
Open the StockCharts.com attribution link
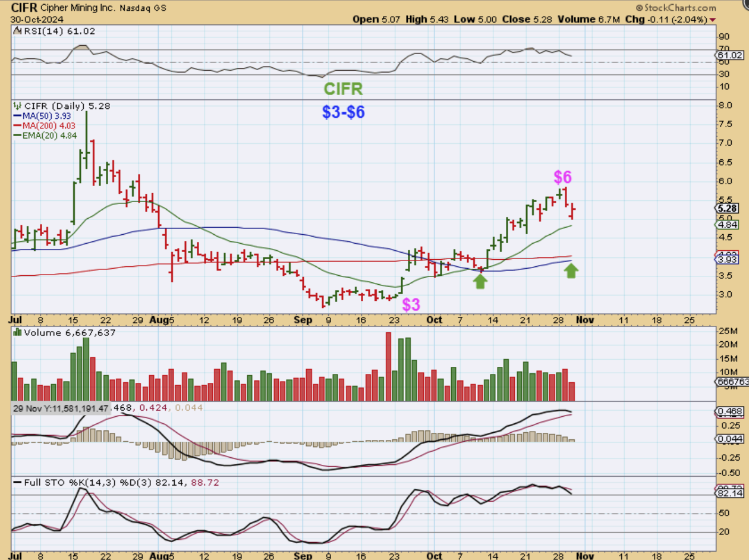[x=680, y=8]
